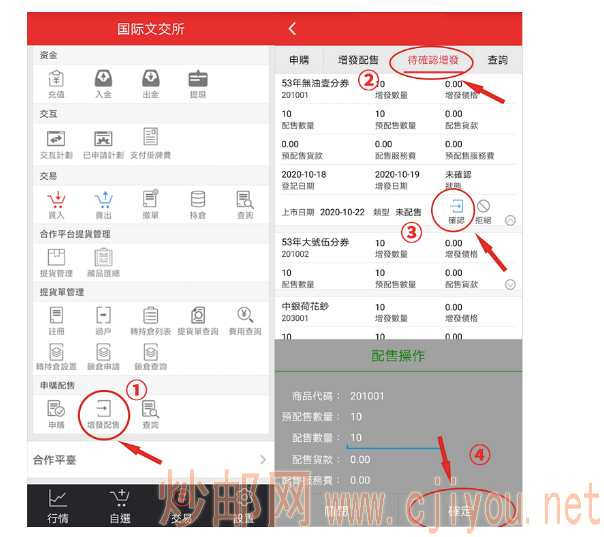
Task: Go back with the top arrow
Action: pos(292,29)
